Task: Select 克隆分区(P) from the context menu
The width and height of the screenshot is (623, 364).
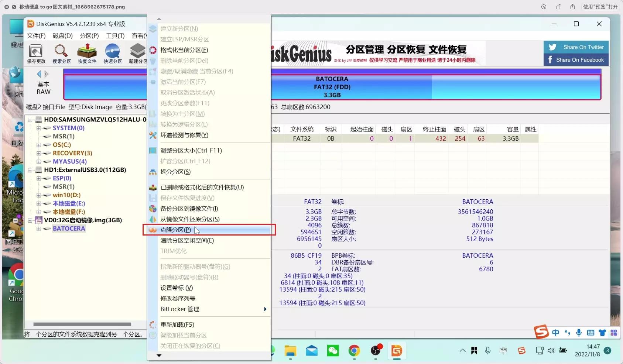Action: (x=177, y=229)
